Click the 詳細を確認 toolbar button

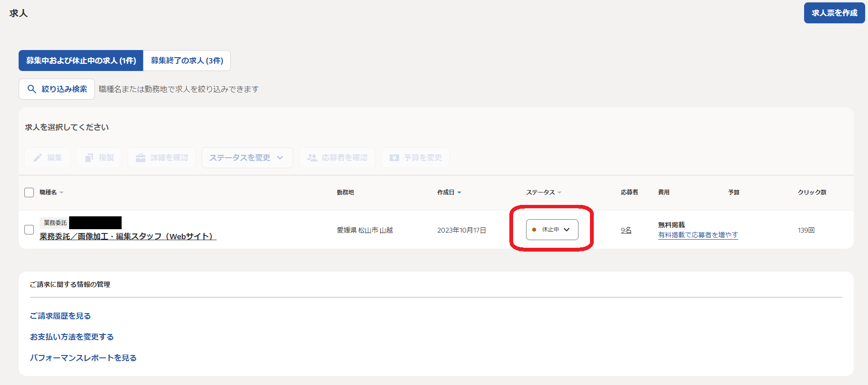(x=162, y=158)
